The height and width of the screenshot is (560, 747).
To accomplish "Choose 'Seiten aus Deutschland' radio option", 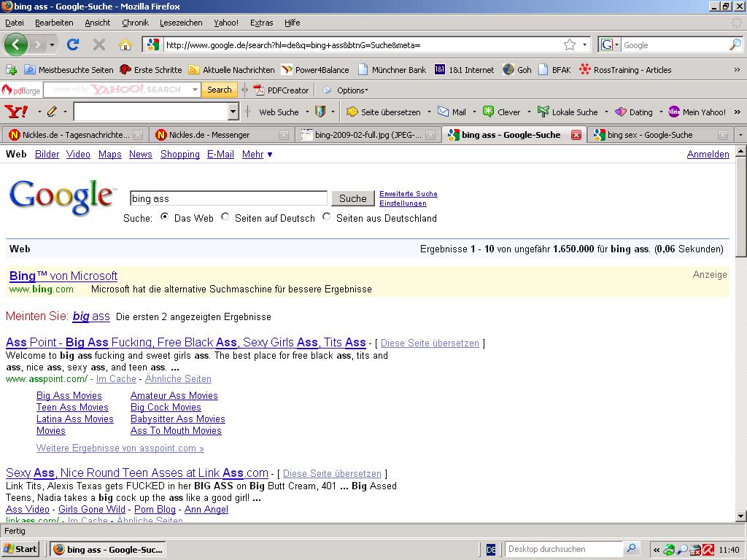I will click(327, 217).
